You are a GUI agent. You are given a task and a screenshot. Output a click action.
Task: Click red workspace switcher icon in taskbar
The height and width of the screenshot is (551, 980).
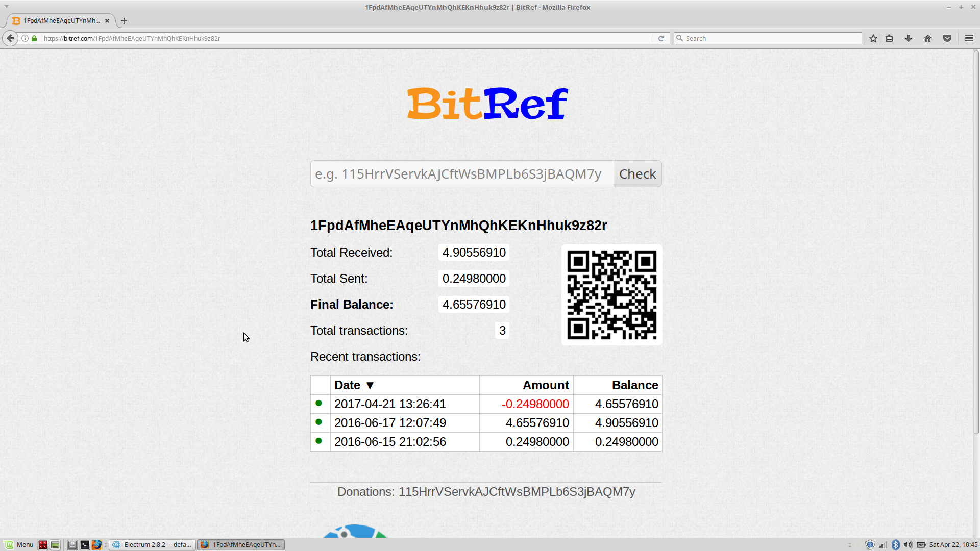(43, 545)
